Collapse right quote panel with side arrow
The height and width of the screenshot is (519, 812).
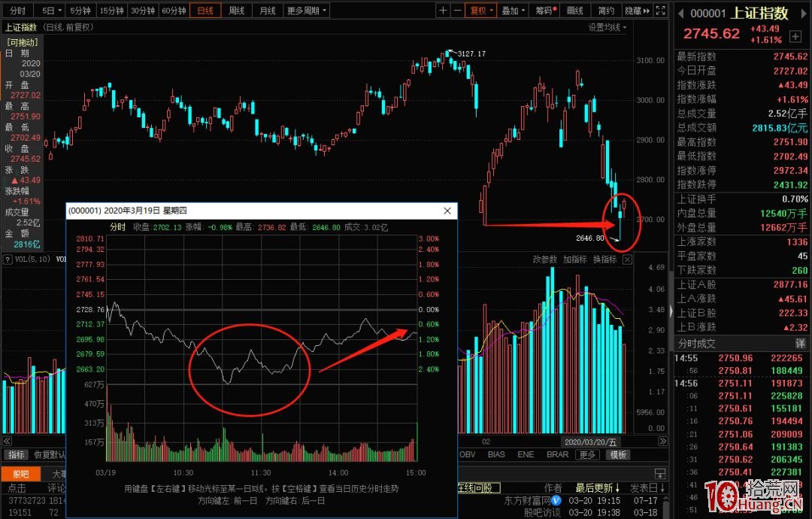[x=671, y=311]
